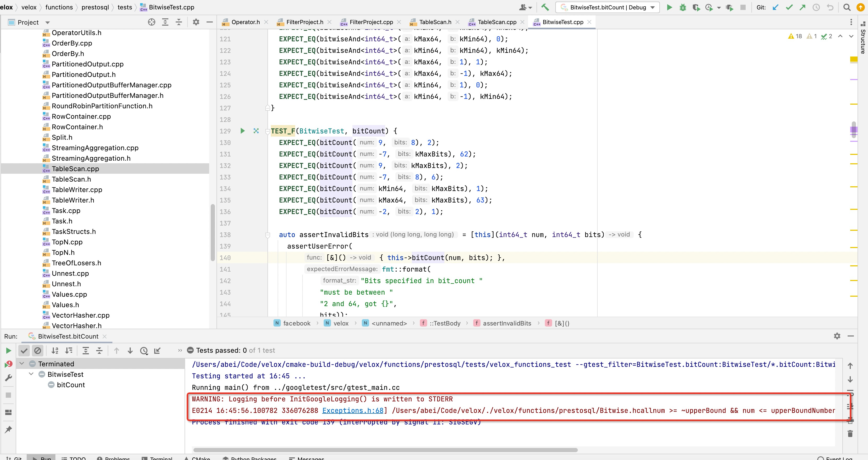Viewport: 868px width, 460px height.
Task: Switch to the TableScan.h editor tab
Action: (435, 22)
